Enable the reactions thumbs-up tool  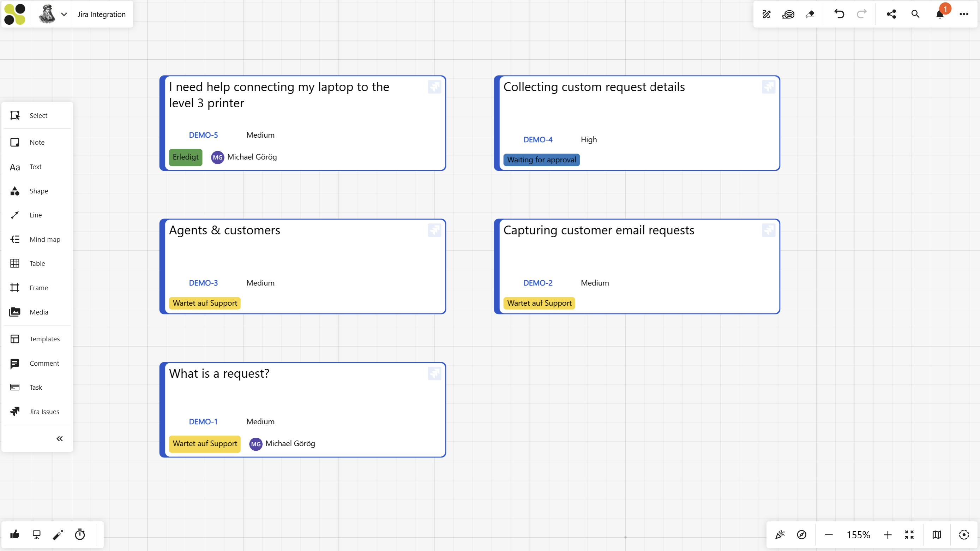[x=14, y=534]
